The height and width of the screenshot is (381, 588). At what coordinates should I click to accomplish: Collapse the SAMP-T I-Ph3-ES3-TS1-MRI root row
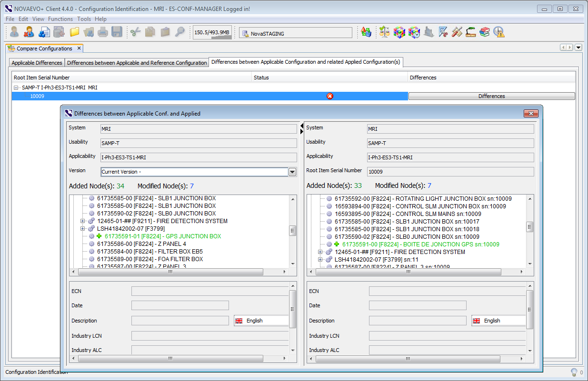[16, 88]
